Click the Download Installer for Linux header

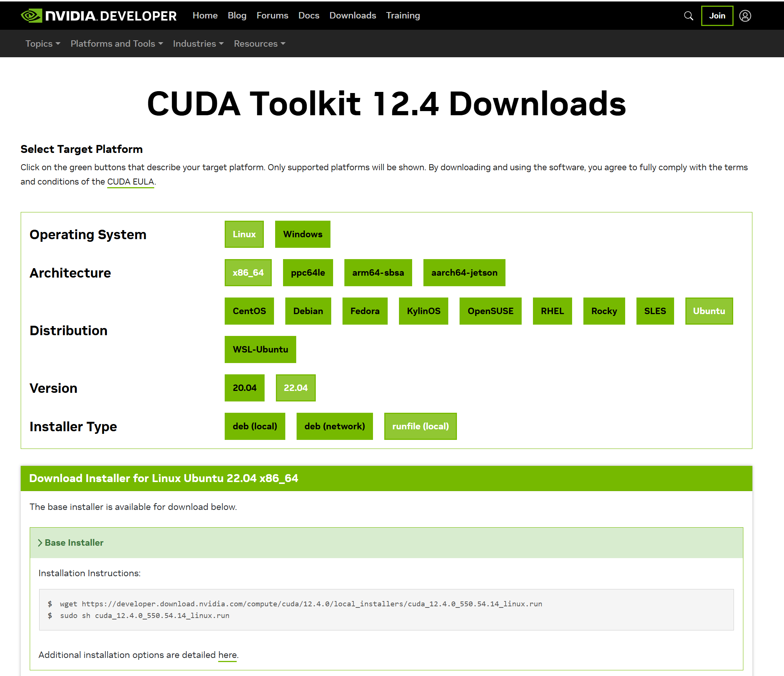tap(163, 478)
